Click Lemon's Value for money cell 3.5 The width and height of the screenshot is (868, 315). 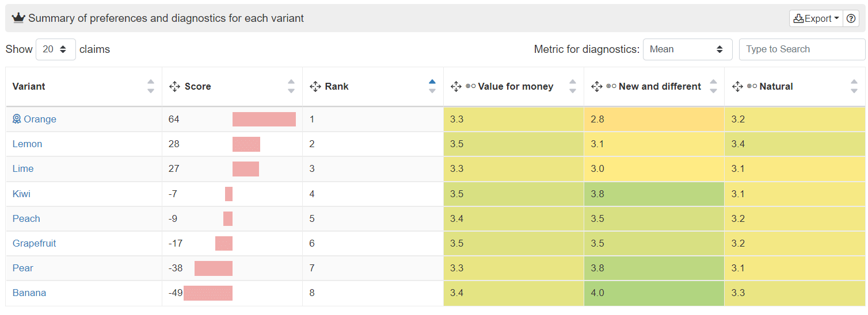point(513,144)
